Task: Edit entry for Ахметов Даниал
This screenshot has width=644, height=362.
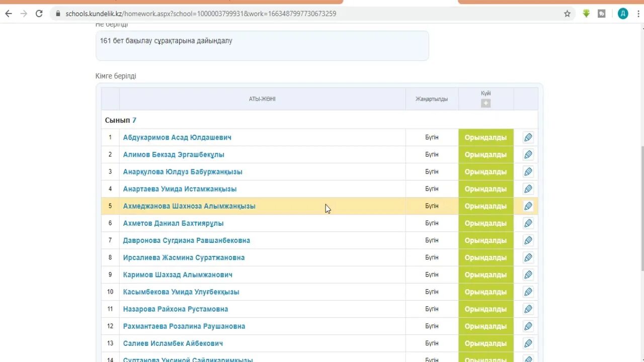Action: point(528,223)
